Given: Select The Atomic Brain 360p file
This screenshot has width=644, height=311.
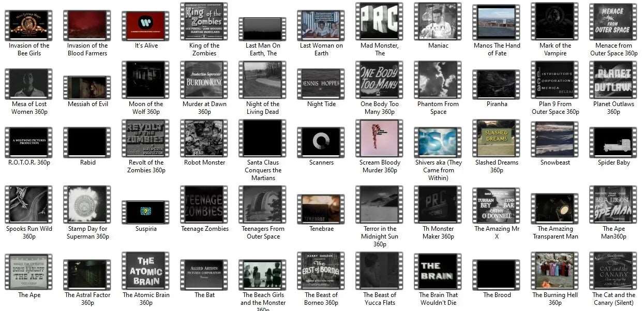Looking at the screenshot, I should click(146, 271).
